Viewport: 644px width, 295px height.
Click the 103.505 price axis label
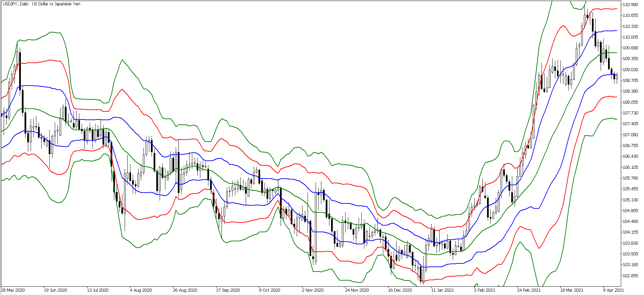pos(630,254)
